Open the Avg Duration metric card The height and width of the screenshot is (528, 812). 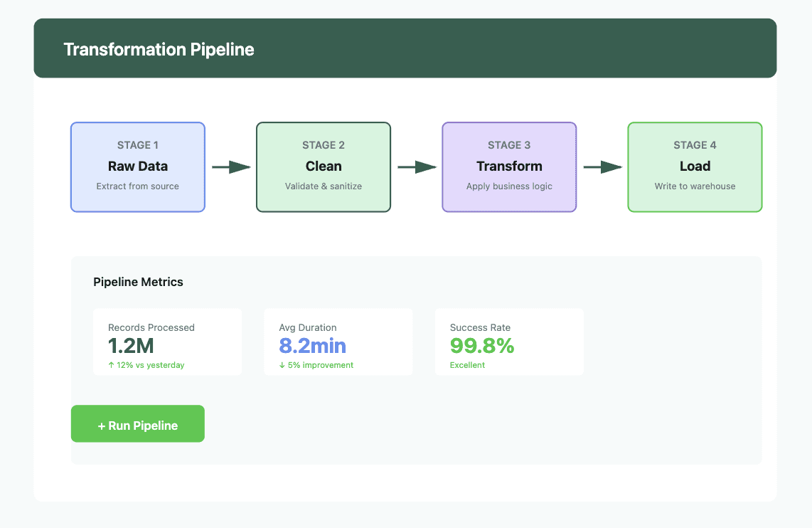338,342
